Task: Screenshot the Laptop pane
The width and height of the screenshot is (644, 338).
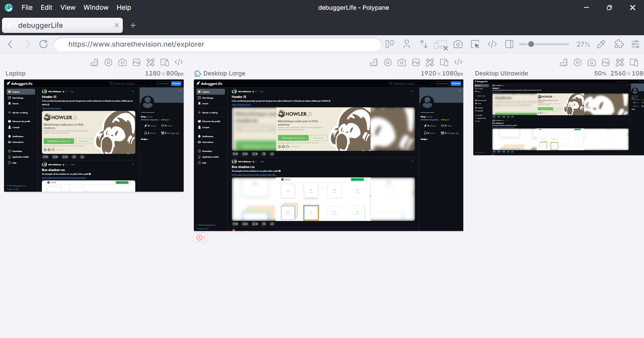Action: (122, 62)
